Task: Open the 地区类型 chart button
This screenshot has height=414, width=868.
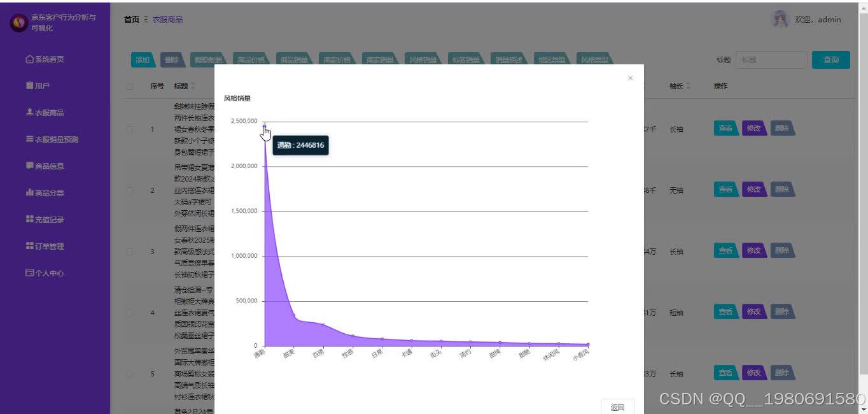Action: point(552,60)
